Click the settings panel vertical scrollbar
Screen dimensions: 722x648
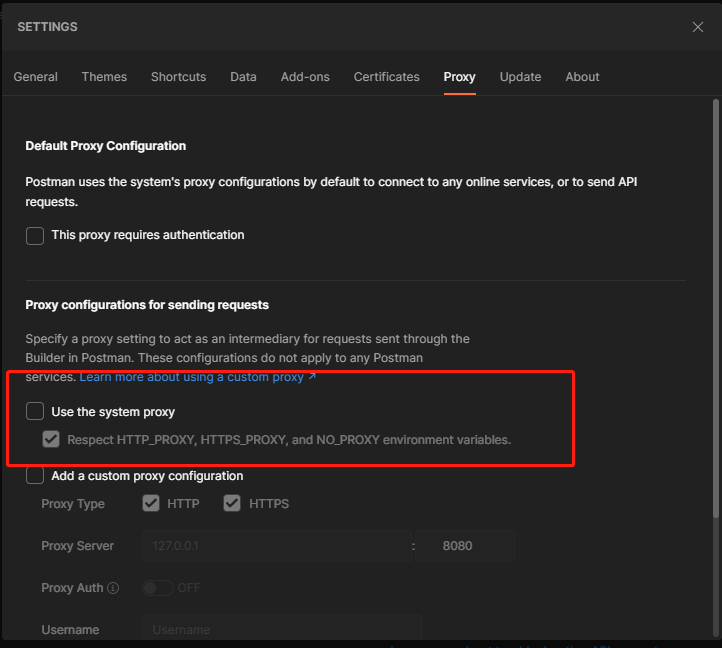[x=716, y=309]
